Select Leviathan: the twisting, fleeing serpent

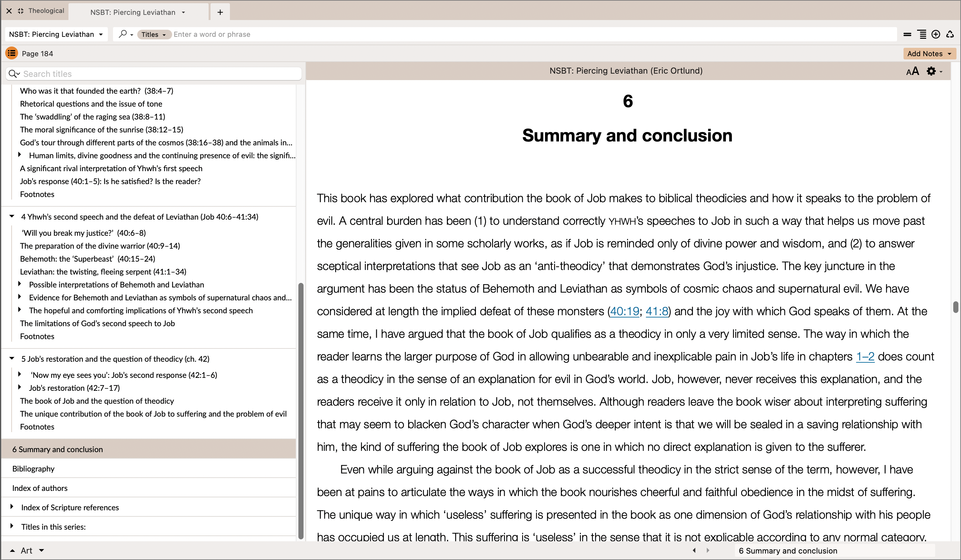coord(103,272)
